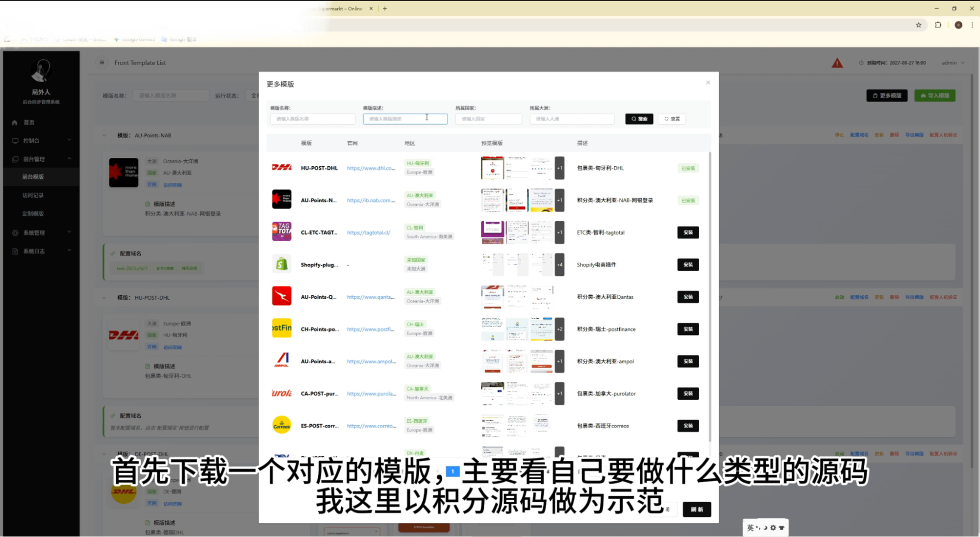The width and height of the screenshot is (980, 537).
Task: Click the 模版名称 input in the dialog
Action: (312, 119)
